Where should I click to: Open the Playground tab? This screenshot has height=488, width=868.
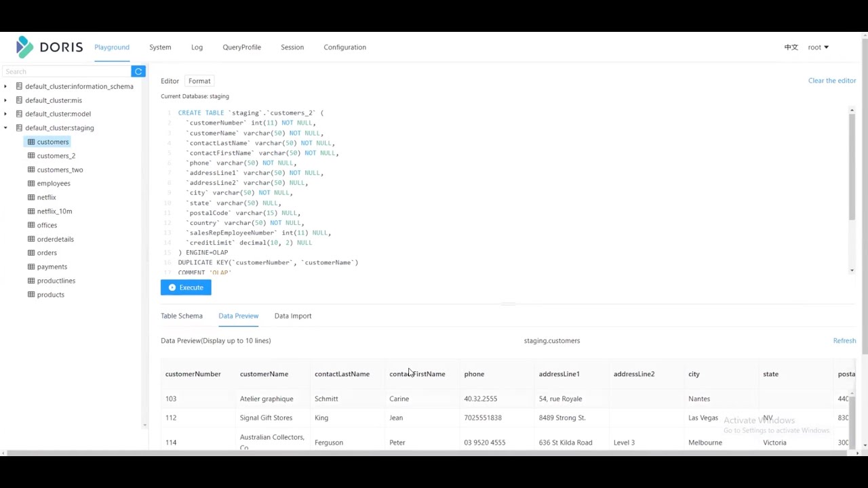112,47
